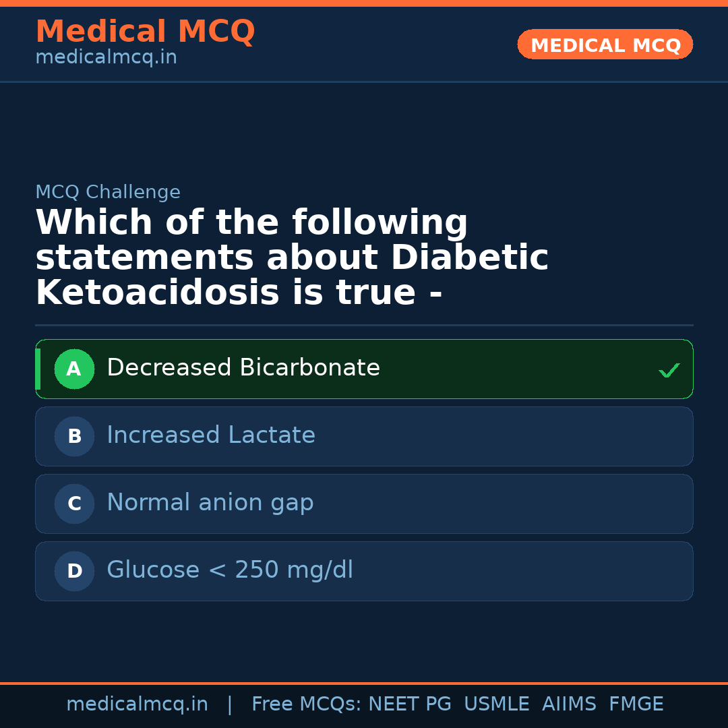Click the green checkmark on option A
728x728 pixels.
coord(669,370)
